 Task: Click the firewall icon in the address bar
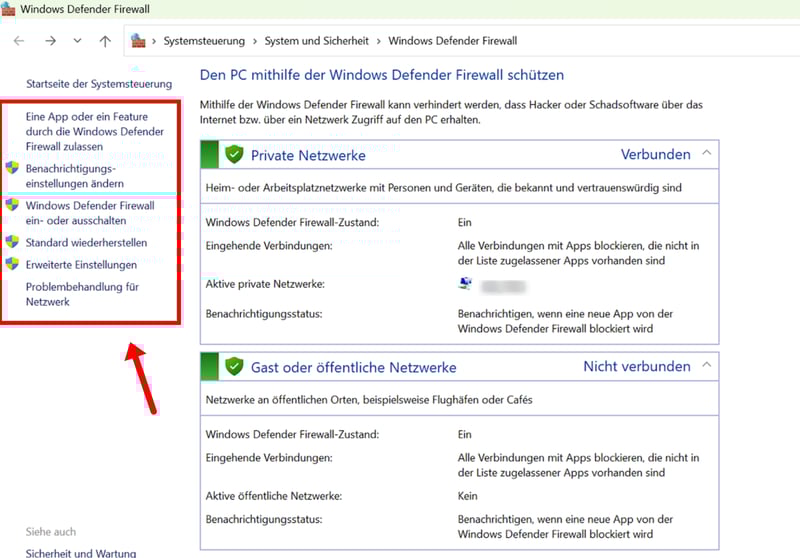tap(139, 41)
